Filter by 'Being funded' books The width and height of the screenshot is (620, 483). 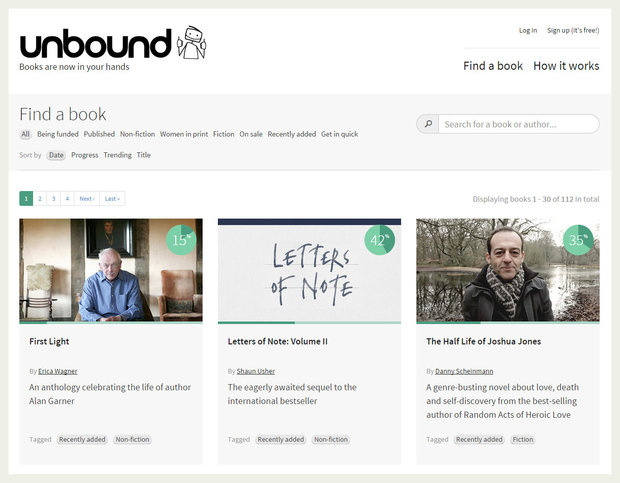58,134
